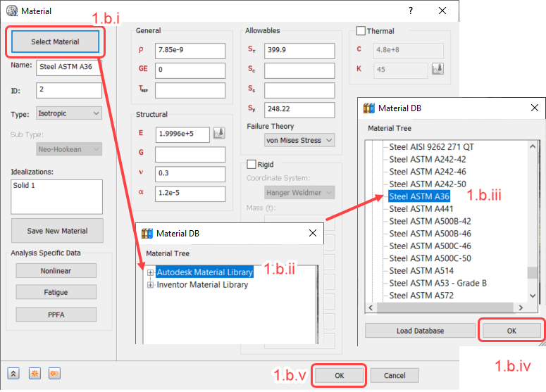
Task: Click the Material dialog help question mark
Action: point(411,11)
